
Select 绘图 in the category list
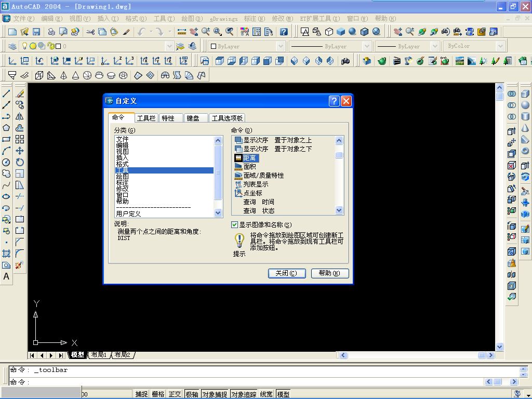164,177
